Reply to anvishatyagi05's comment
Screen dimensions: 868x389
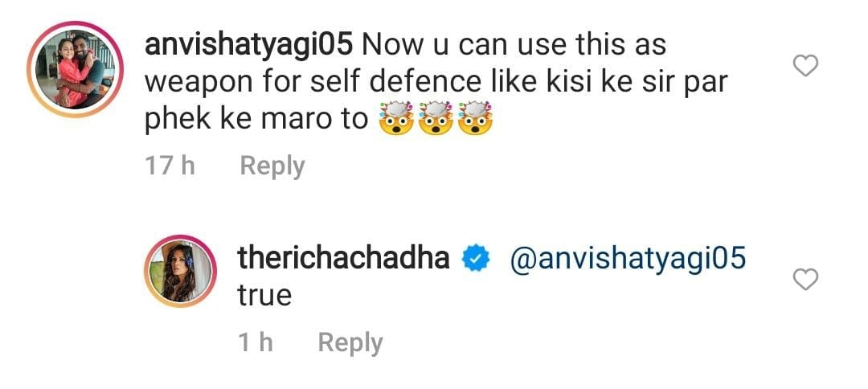click(272, 166)
